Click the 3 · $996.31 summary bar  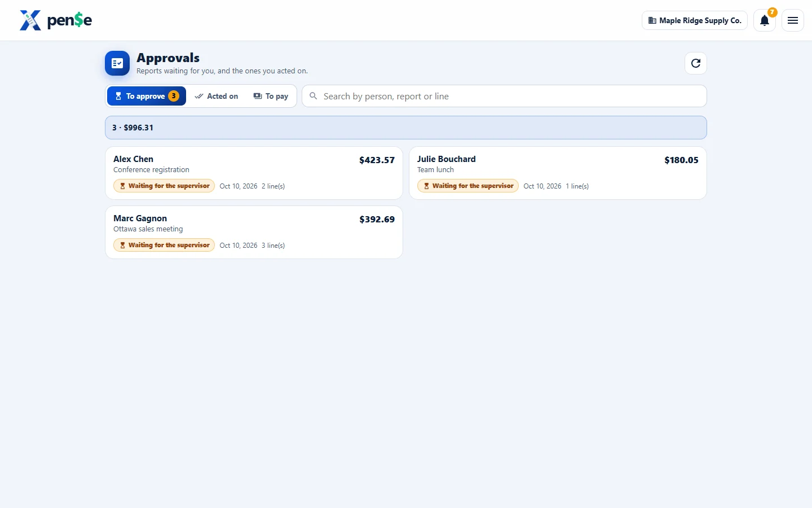405,128
